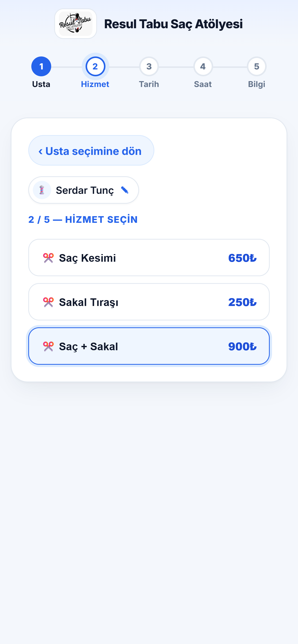
Task: Click the Tarih step label
Action: tap(149, 84)
